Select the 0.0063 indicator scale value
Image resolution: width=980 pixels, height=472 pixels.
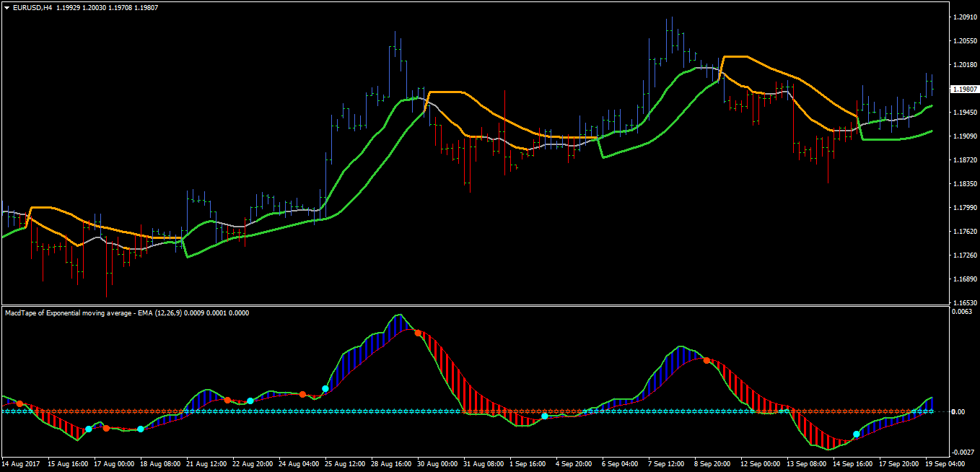[x=962, y=312]
